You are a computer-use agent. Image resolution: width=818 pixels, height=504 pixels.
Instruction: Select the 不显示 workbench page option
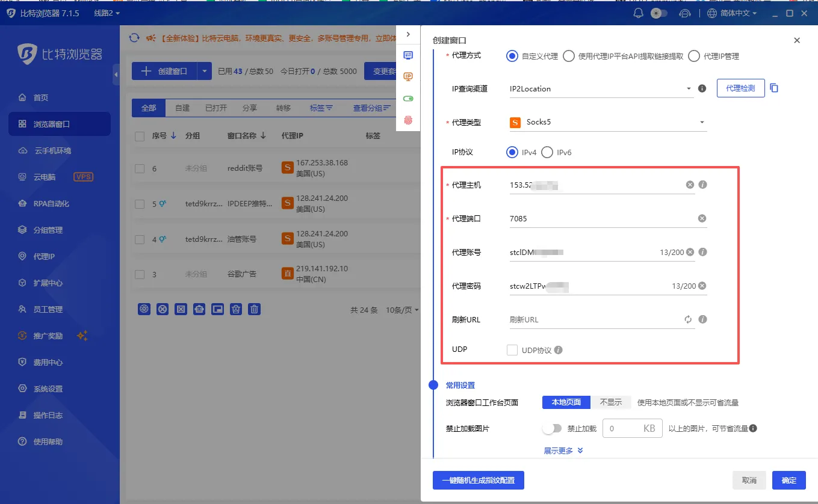click(x=610, y=402)
